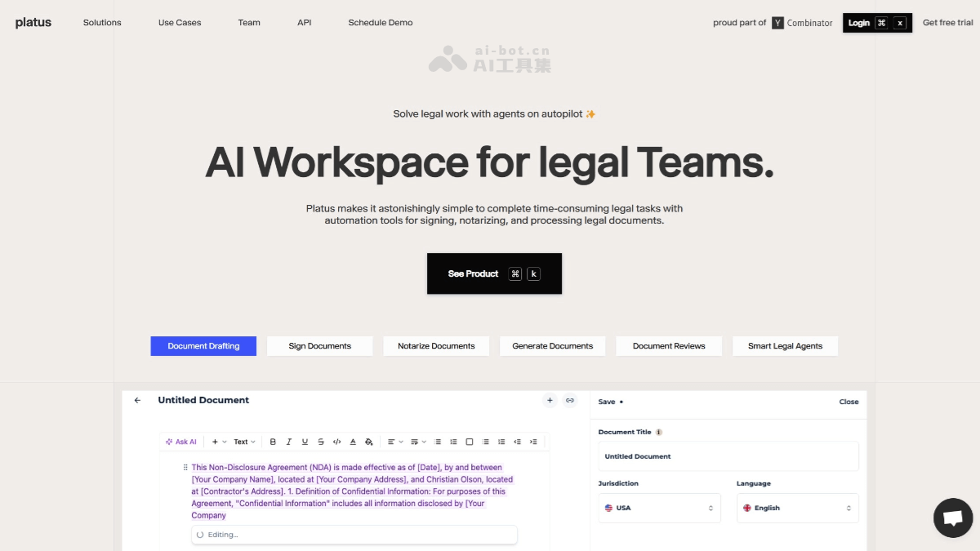Select the Smart Legal Agents tab
980x551 pixels.
[785, 346]
